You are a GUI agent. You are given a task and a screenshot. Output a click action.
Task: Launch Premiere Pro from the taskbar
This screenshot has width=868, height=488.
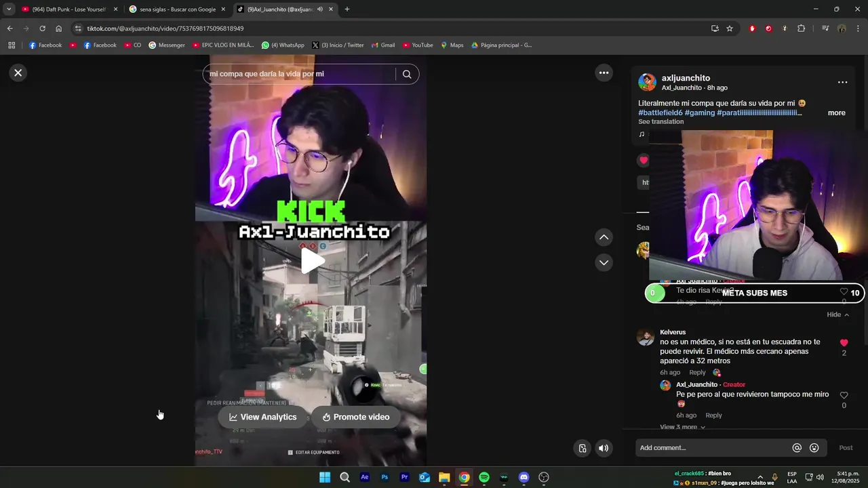[405, 477]
